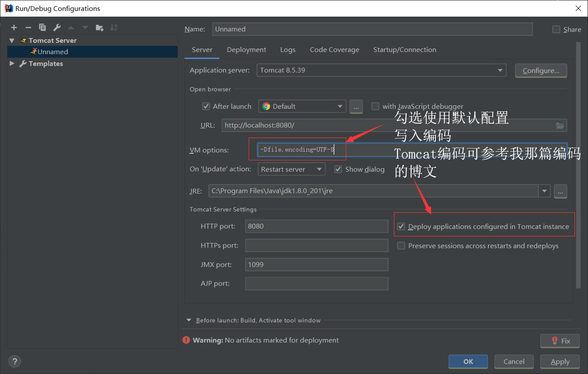The height and width of the screenshot is (374, 588).
Task: Remove configuration with minus icon
Action: (28, 28)
